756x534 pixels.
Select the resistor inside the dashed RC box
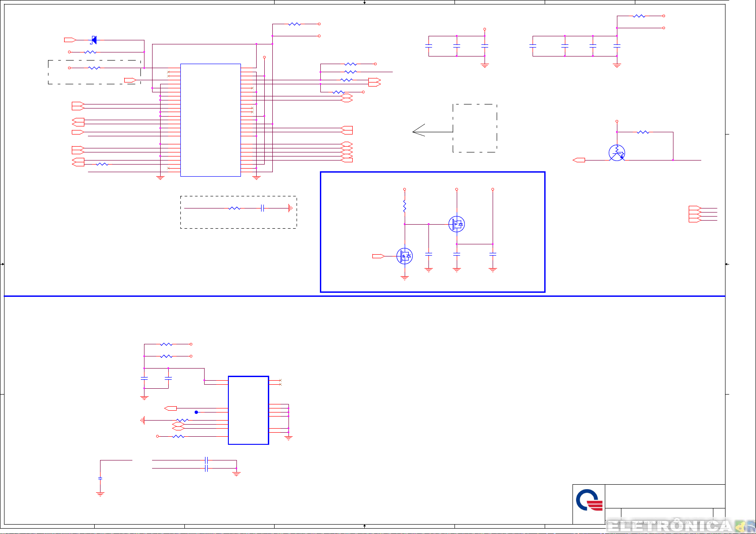(235, 208)
